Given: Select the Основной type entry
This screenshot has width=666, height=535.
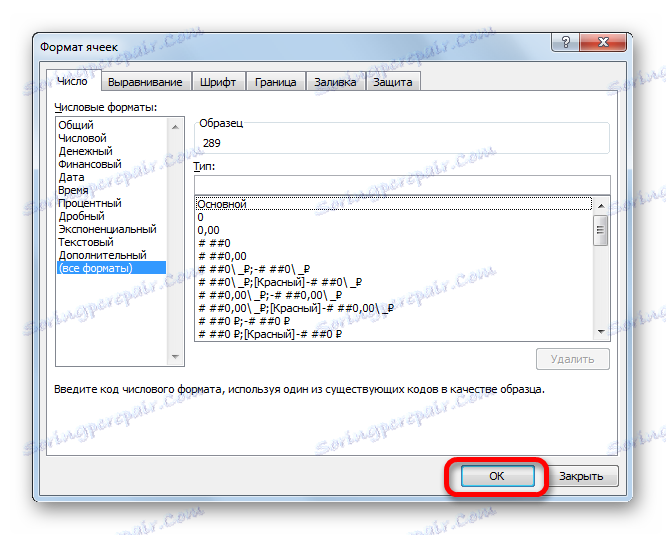Looking at the screenshot, I should click(x=394, y=204).
